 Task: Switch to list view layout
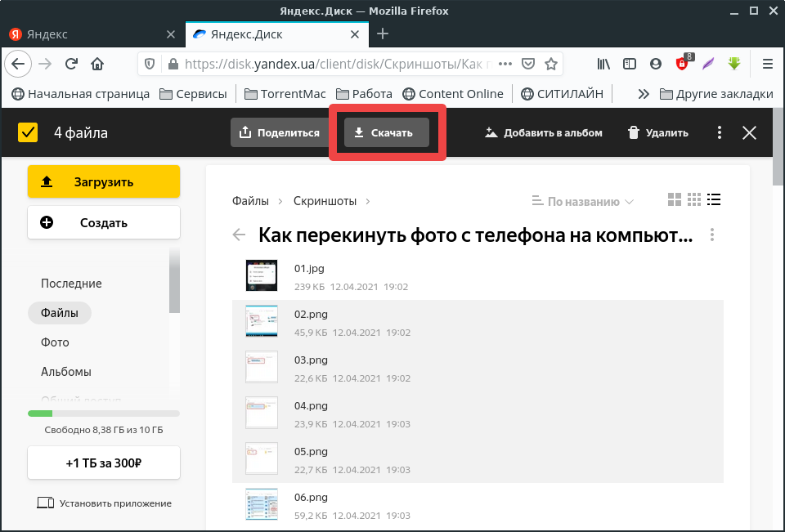[x=714, y=200]
